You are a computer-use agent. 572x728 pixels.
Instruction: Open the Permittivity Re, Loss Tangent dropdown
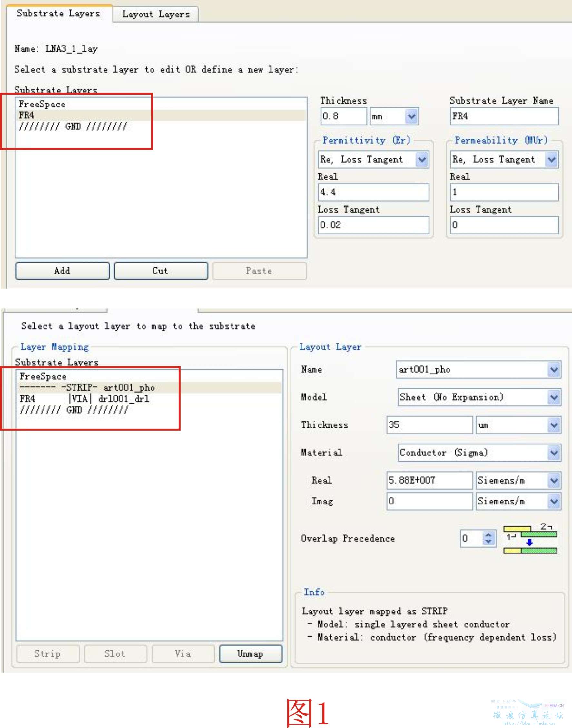coord(373,159)
